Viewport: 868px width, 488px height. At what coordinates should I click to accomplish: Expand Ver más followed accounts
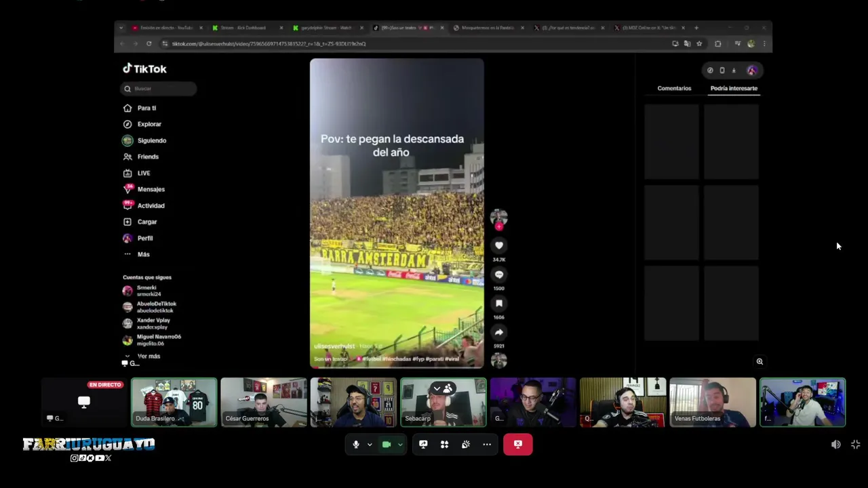(x=142, y=356)
